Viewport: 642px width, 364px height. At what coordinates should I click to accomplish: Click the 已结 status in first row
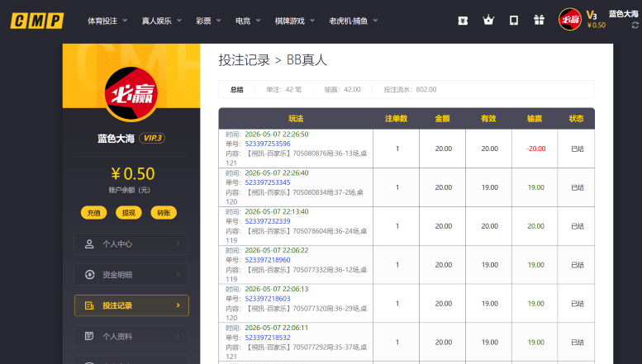point(578,149)
